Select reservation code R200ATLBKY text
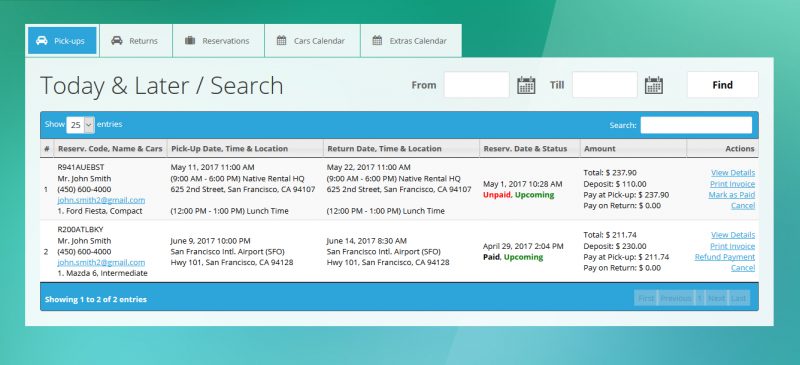The height and width of the screenshot is (365, 800). (x=80, y=230)
